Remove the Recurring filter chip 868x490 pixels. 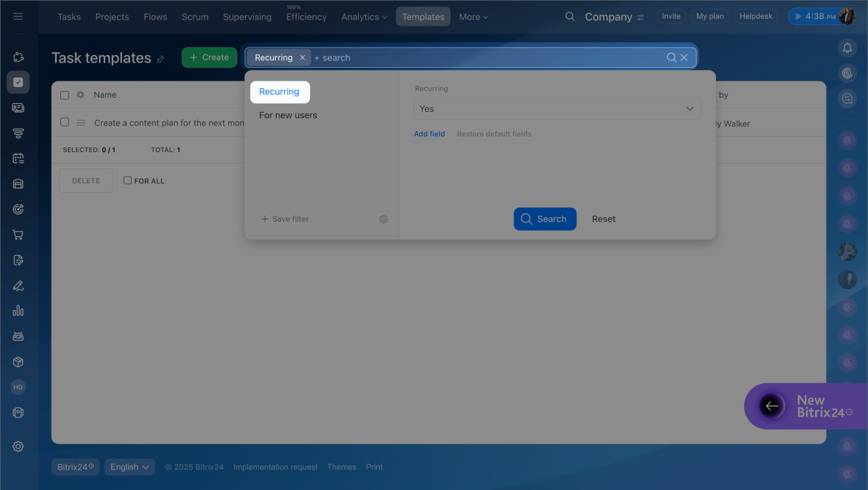point(302,58)
